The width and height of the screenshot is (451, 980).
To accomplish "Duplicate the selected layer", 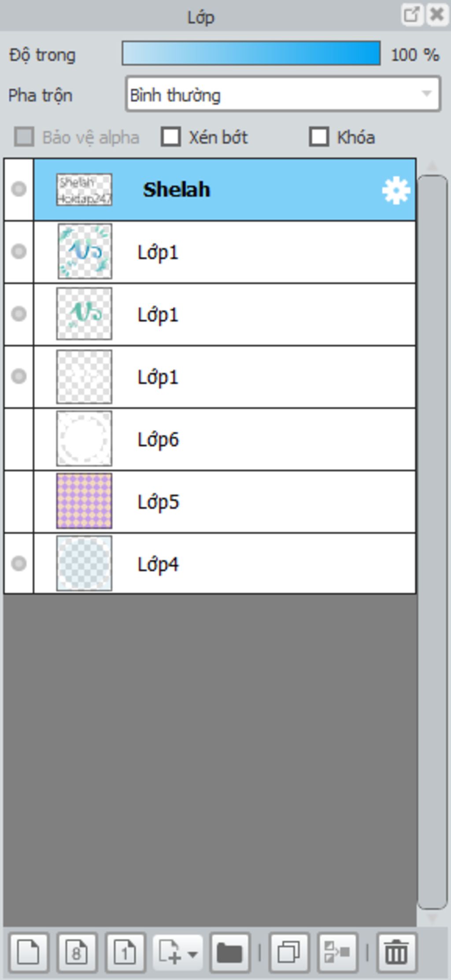I will [289, 953].
